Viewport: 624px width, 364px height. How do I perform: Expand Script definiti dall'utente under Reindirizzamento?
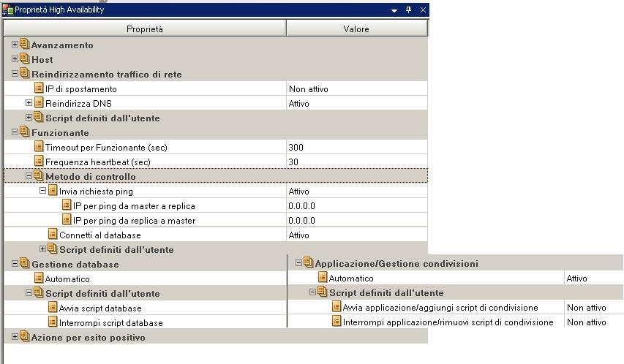(29, 118)
